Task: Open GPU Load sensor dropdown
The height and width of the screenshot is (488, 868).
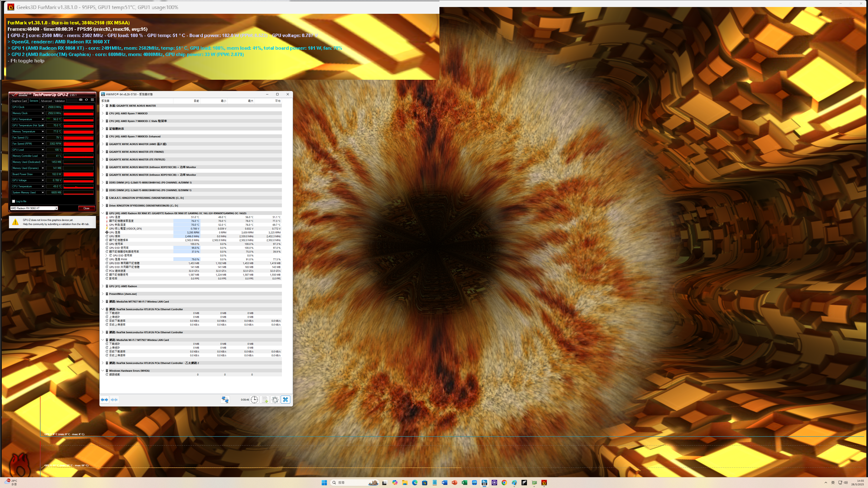Action: pos(43,150)
